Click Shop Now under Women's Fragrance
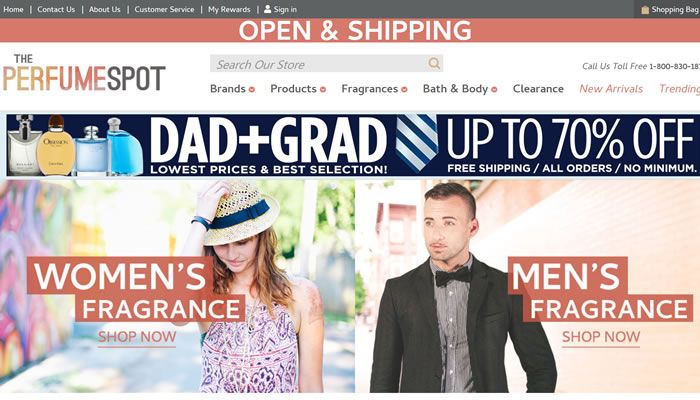 pyautogui.click(x=137, y=337)
